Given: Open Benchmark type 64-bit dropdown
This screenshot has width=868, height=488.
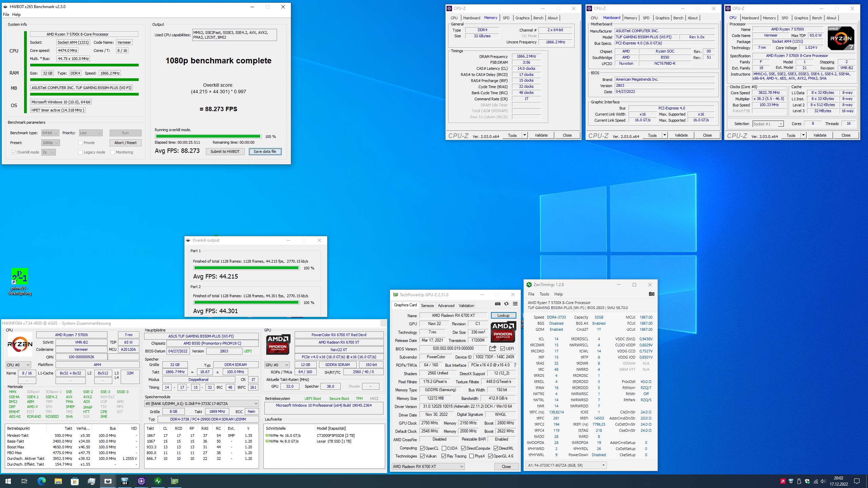Looking at the screenshot, I should coord(50,133).
